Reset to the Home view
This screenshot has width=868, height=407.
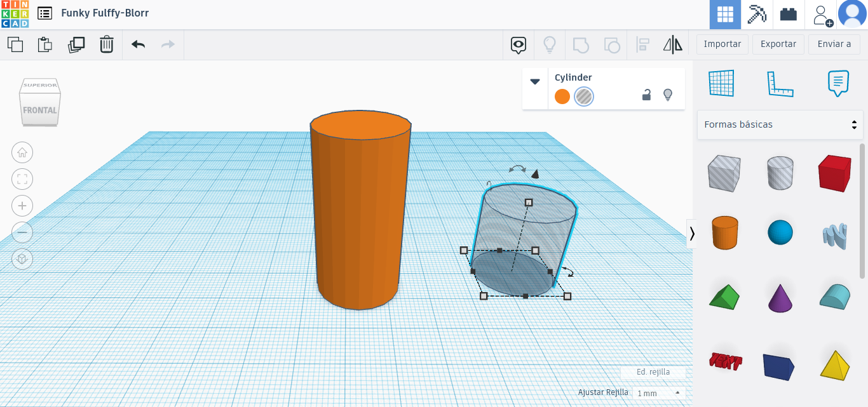tap(22, 152)
